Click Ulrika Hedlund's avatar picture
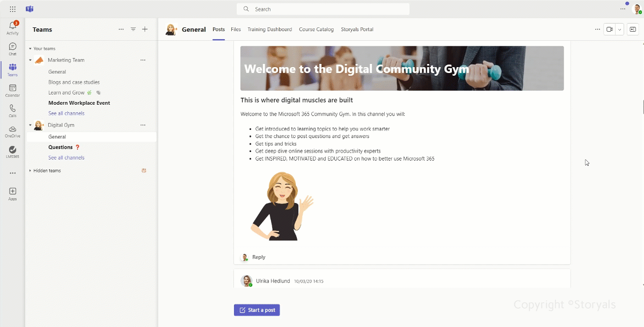 (x=246, y=281)
